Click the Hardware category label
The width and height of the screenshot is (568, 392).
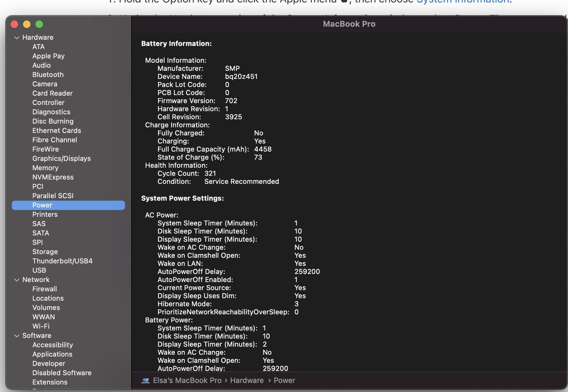pyautogui.click(x=38, y=37)
